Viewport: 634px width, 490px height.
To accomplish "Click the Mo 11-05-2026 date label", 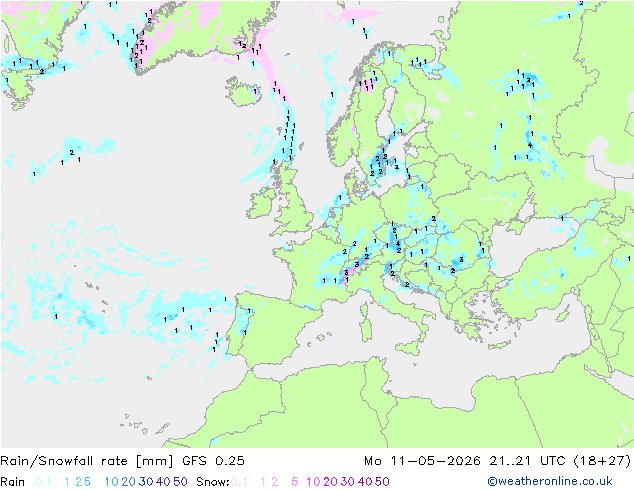I will tap(422, 461).
